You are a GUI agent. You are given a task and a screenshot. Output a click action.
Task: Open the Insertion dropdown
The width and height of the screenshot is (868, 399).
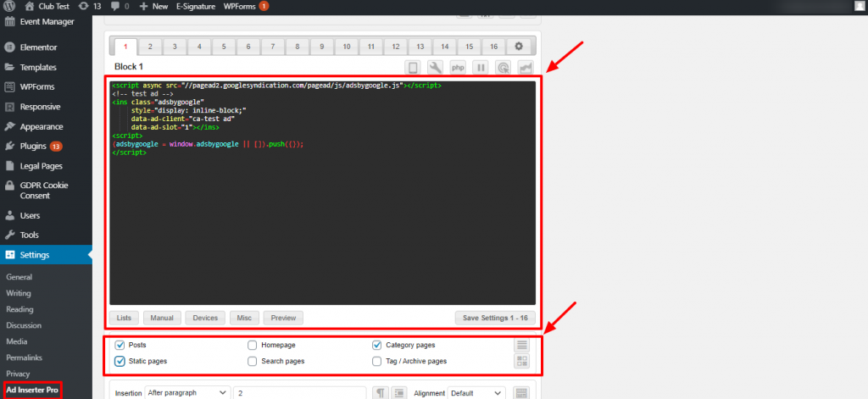187,393
